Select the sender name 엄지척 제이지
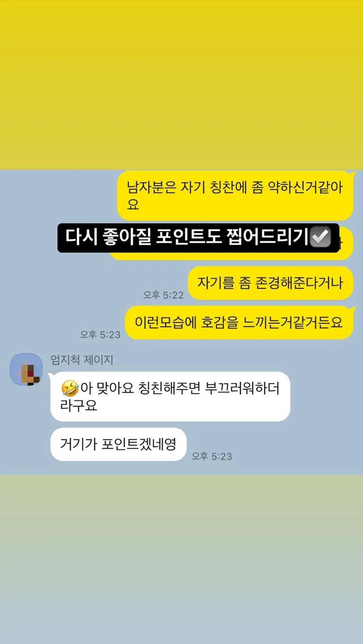The width and height of the screenshot is (363, 644). (x=82, y=360)
